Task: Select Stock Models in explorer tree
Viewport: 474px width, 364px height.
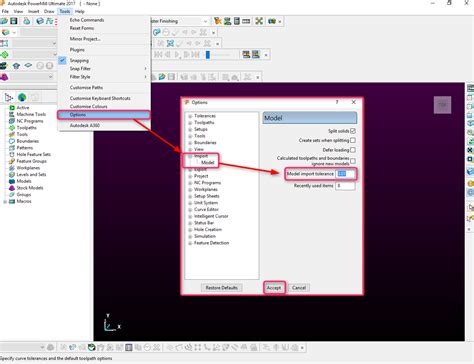Action: click(30, 188)
